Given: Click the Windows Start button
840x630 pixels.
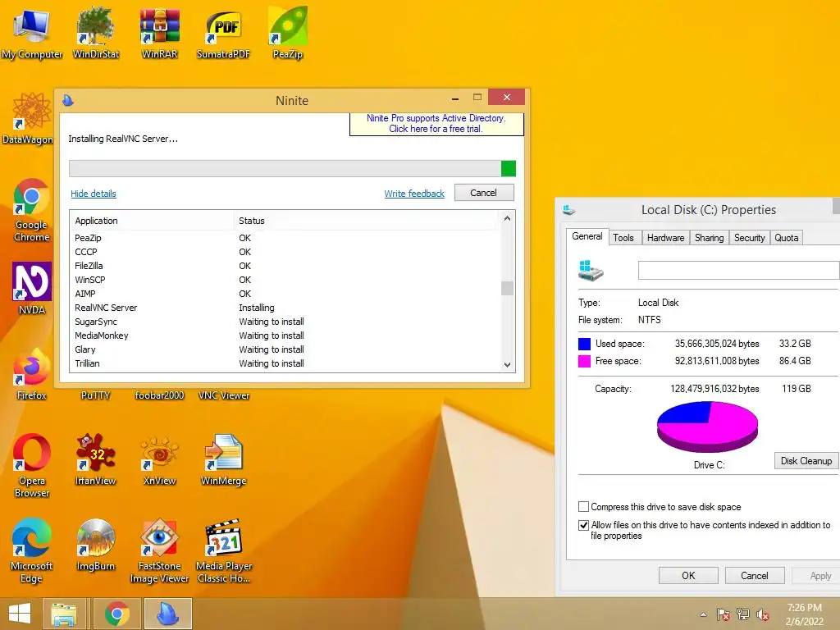Looking at the screenshot, I should click(x=20, y=614).
